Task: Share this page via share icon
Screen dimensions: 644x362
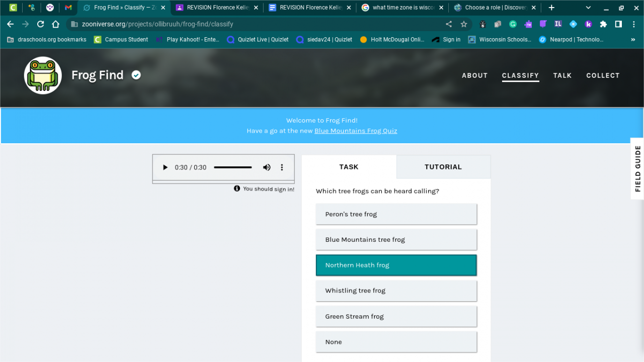Action: [x=449, y=24]
